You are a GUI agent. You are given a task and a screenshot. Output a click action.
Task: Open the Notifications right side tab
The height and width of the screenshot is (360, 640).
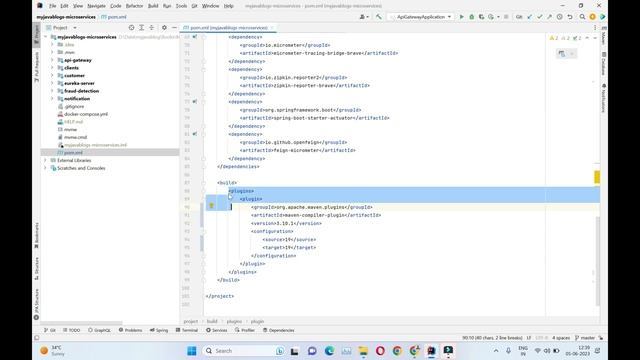click(x=603, y=98)
